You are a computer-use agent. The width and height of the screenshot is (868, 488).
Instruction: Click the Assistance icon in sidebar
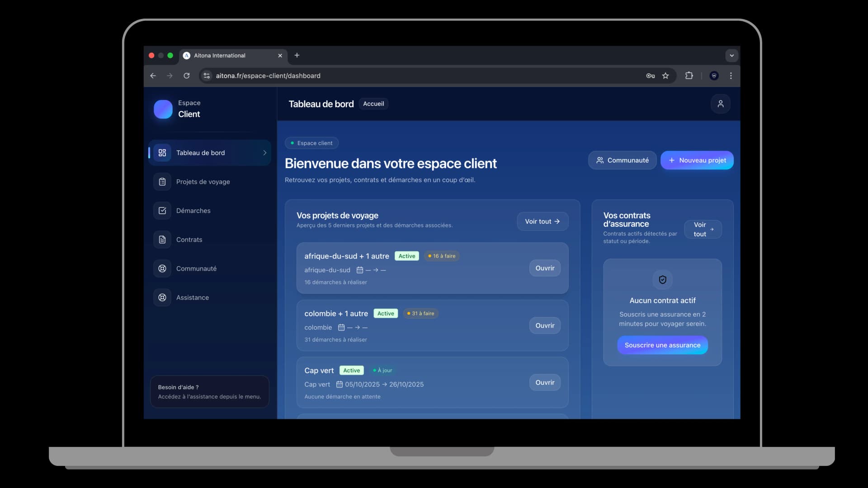click(162, 297)
